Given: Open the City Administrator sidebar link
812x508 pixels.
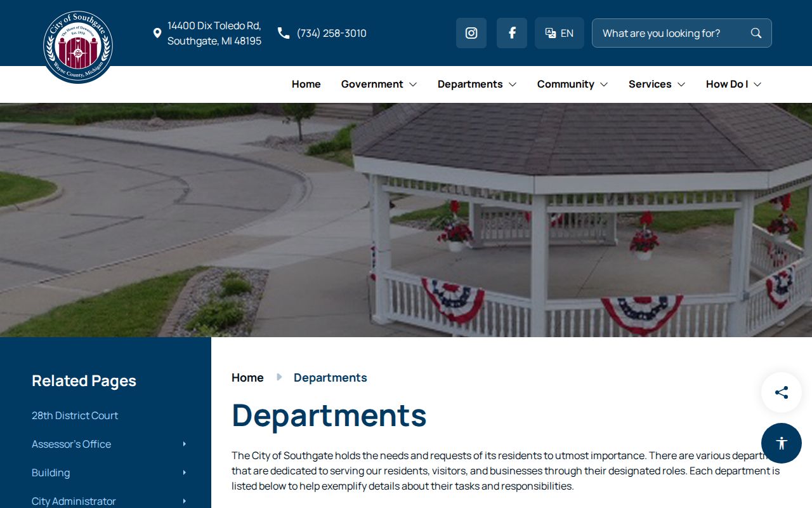Looking at the screenshot, I should 74,501.
